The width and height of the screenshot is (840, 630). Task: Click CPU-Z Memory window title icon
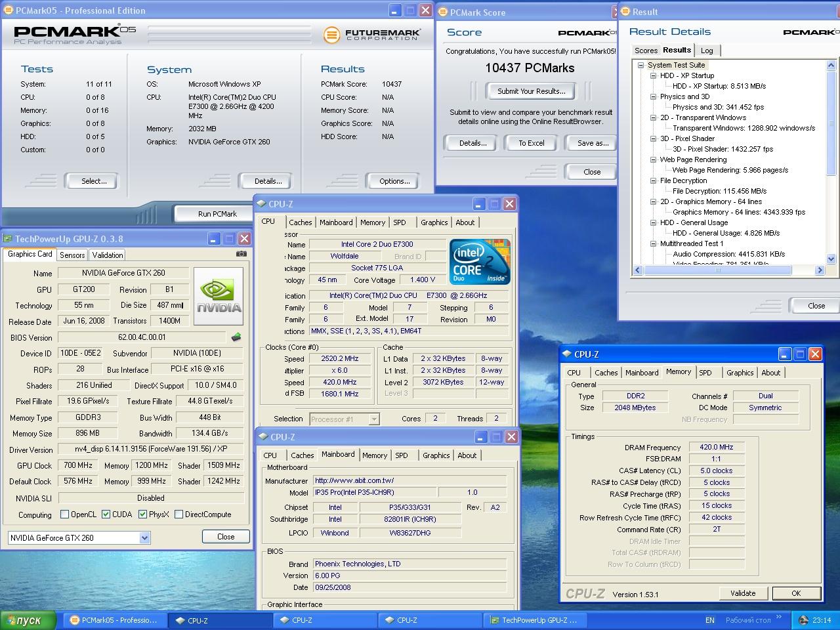(567, 354)
